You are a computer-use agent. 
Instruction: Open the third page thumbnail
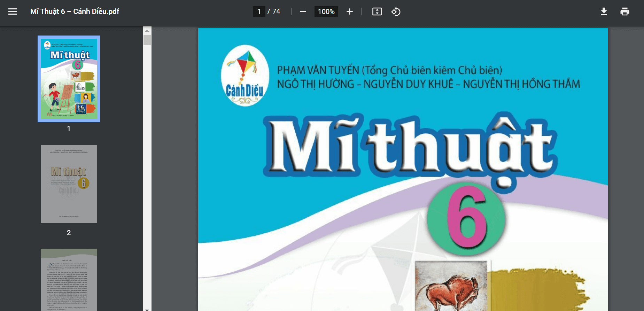click(x=69, y=280)
